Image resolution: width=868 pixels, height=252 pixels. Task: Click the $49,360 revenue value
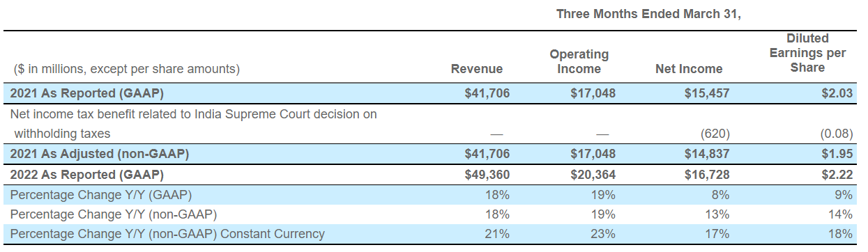point(487,174)
